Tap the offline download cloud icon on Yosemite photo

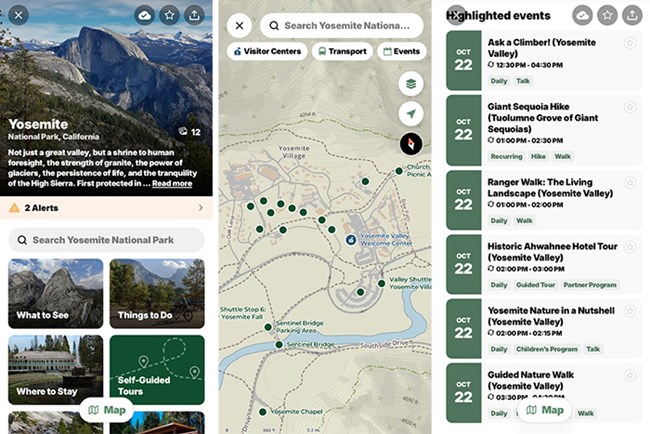(144, 15)
